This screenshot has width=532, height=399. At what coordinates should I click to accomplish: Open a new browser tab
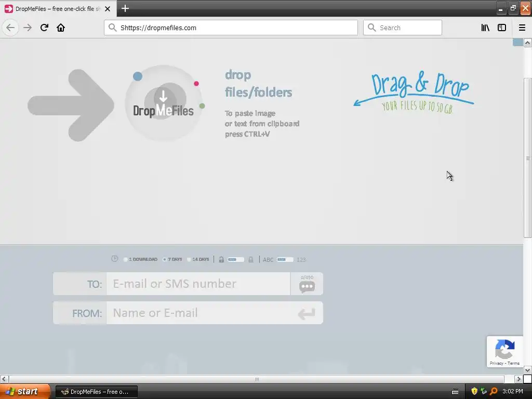125,8
